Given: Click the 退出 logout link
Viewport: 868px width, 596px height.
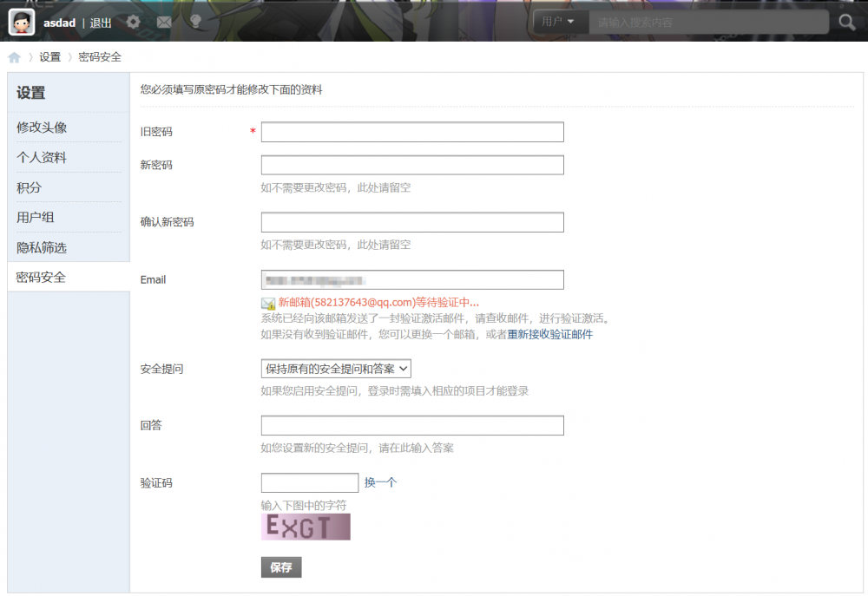Looking at the screenshot, I should 101,23.
